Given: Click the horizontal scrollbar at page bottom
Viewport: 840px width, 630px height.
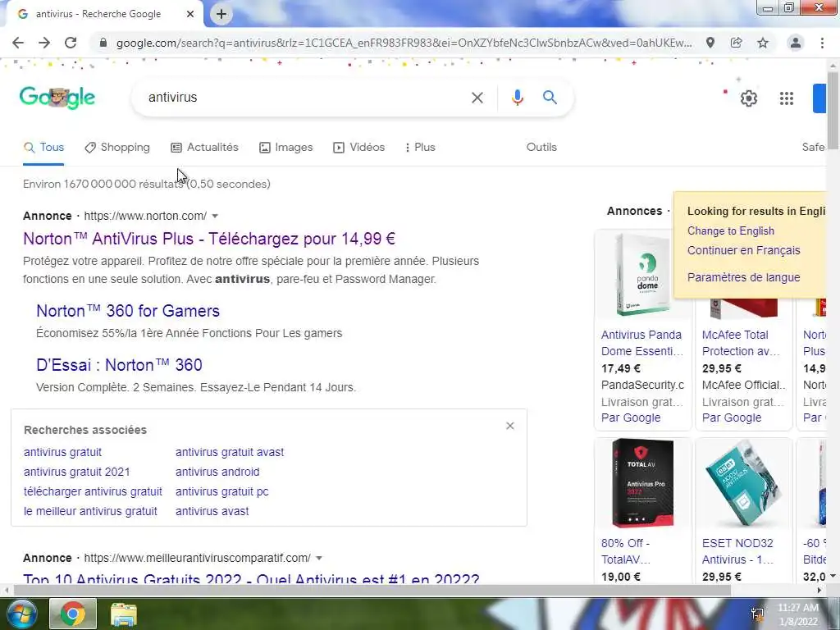Looking at the screenshot, I should (x=372, y=591).
